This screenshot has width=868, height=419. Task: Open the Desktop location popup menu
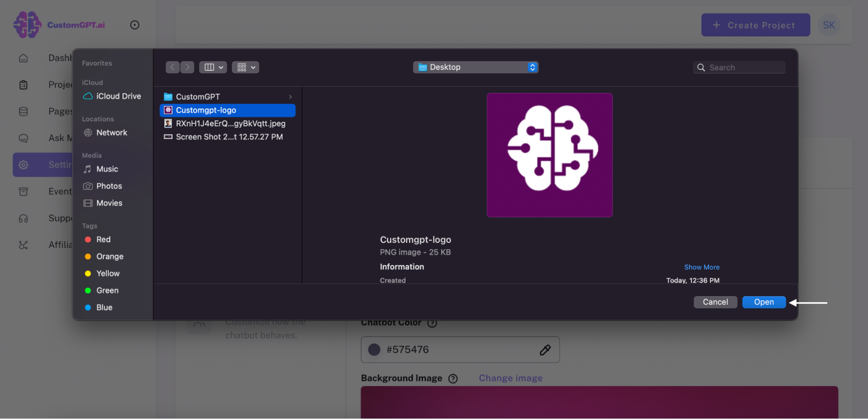[476, 67]
